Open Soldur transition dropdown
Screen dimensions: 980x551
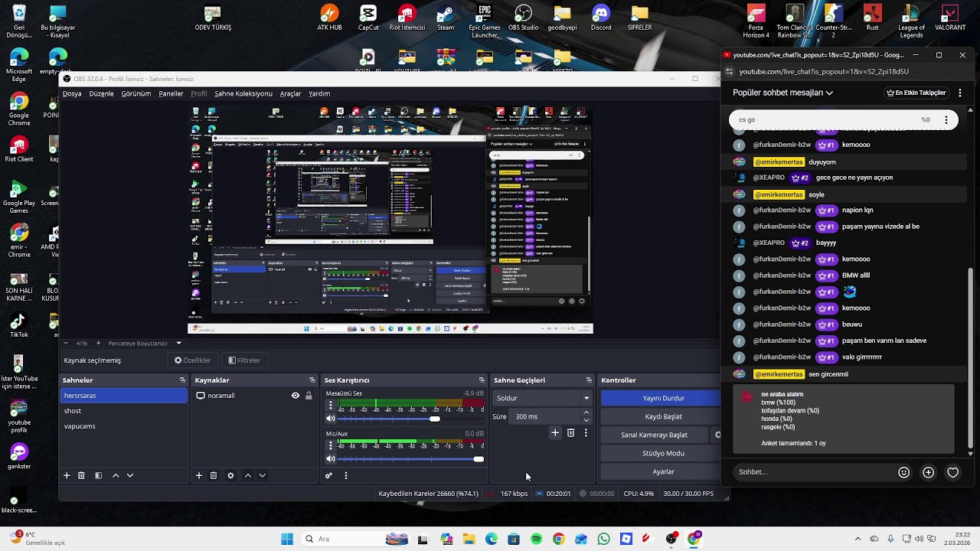[543, 398]
